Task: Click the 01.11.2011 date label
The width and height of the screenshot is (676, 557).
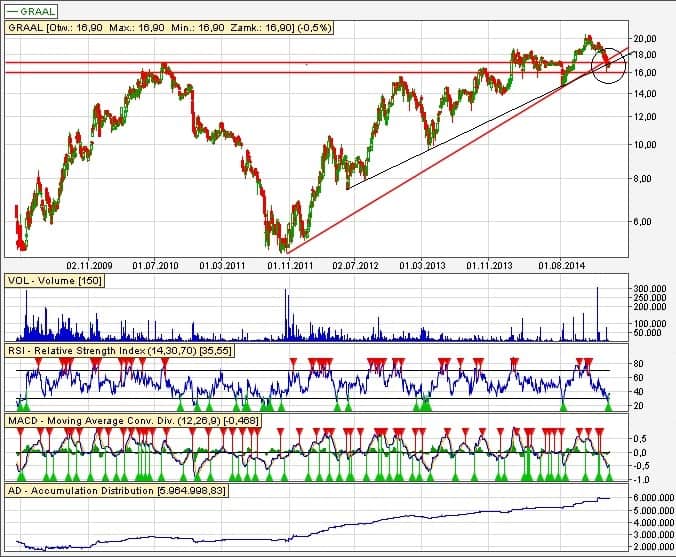Action: 289,266
